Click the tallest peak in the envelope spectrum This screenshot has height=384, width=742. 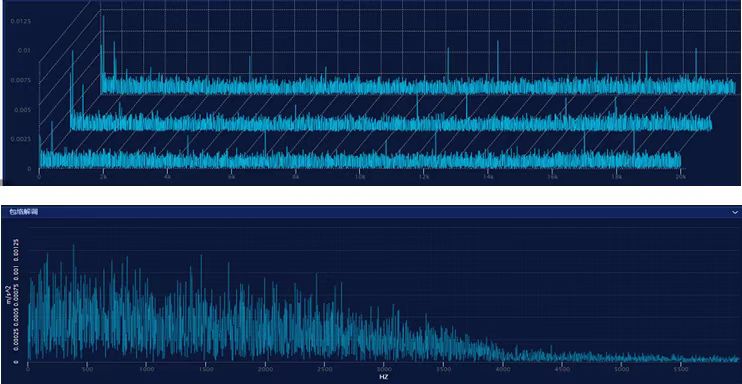(73, 246)
